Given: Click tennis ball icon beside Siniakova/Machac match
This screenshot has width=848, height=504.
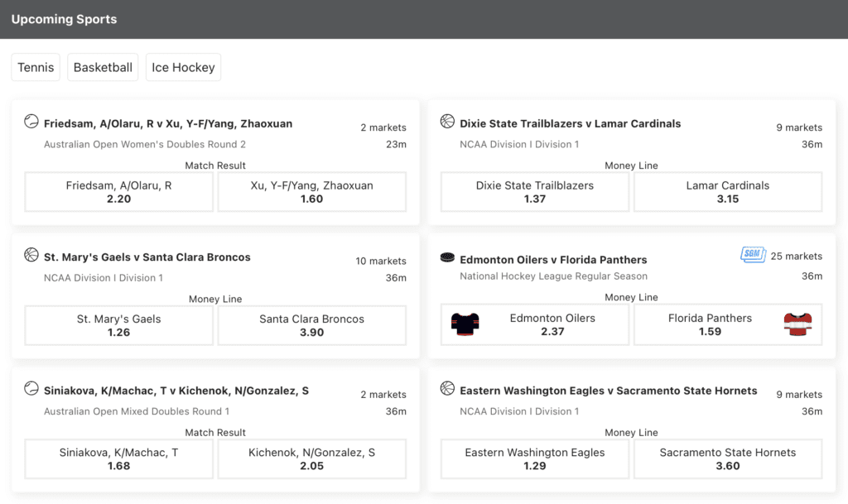Looking at the screenshot, I should [31, 388].
